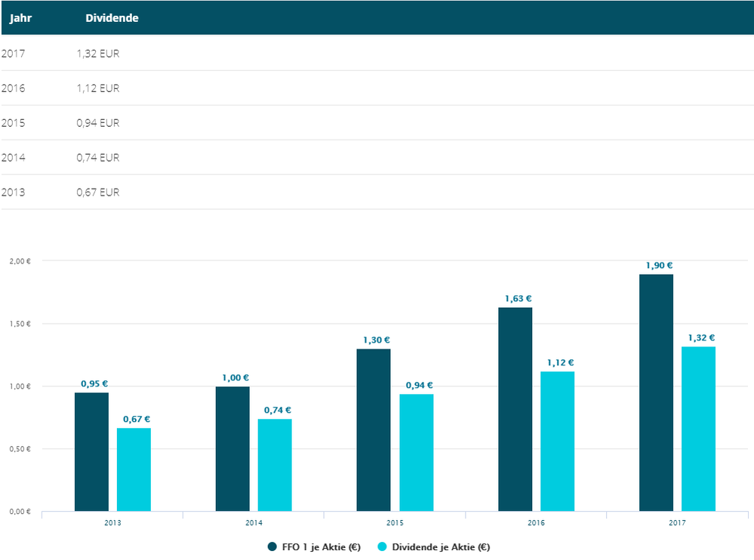This screenshot has width=754, height=560.
Task: Click the 2015 FFO bar labeled 1,30 €
Action: click(374, 429)
